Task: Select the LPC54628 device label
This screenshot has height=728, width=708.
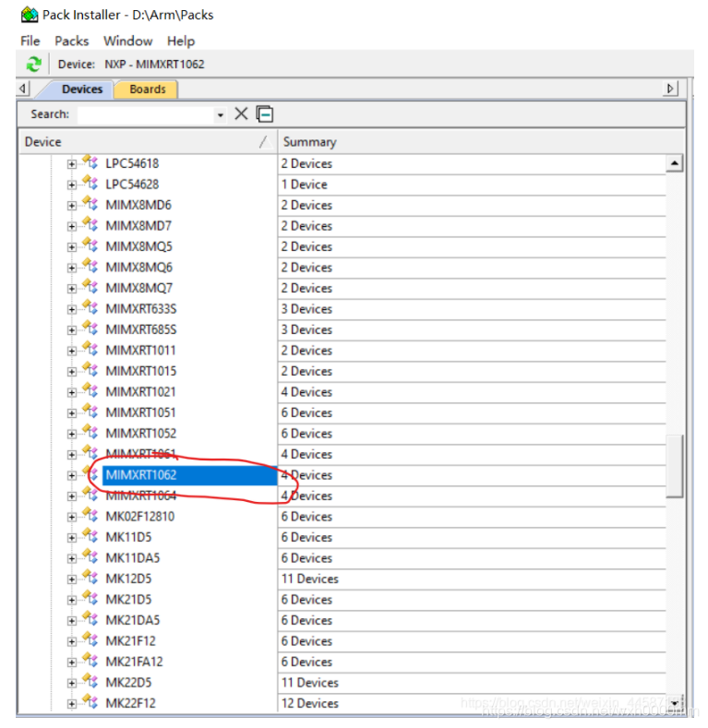Action: click(x=132, y=185)
